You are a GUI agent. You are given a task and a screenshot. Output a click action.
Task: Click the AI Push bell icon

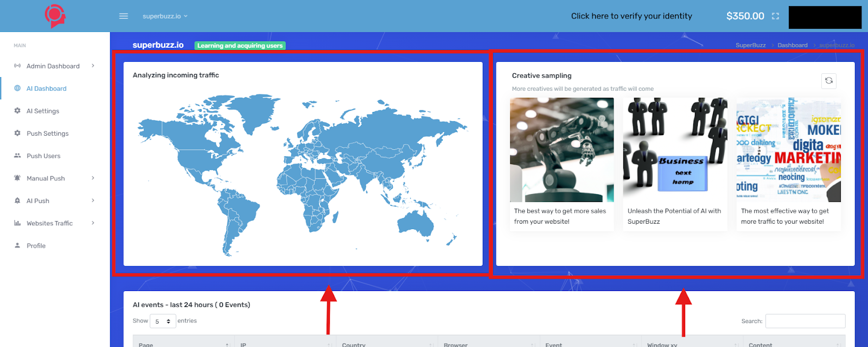coord(17,200)
